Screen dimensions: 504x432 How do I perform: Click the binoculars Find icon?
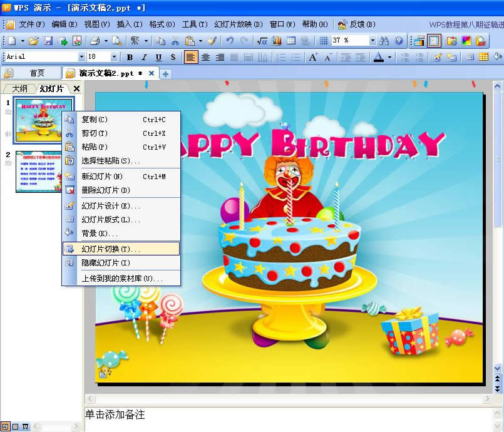(384, 41)
